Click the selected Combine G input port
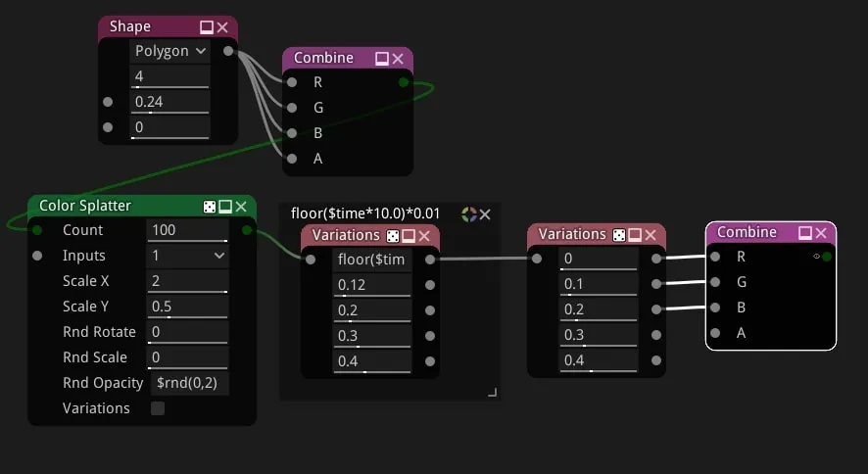The image size is (868, 474). [x=715, y=282]
